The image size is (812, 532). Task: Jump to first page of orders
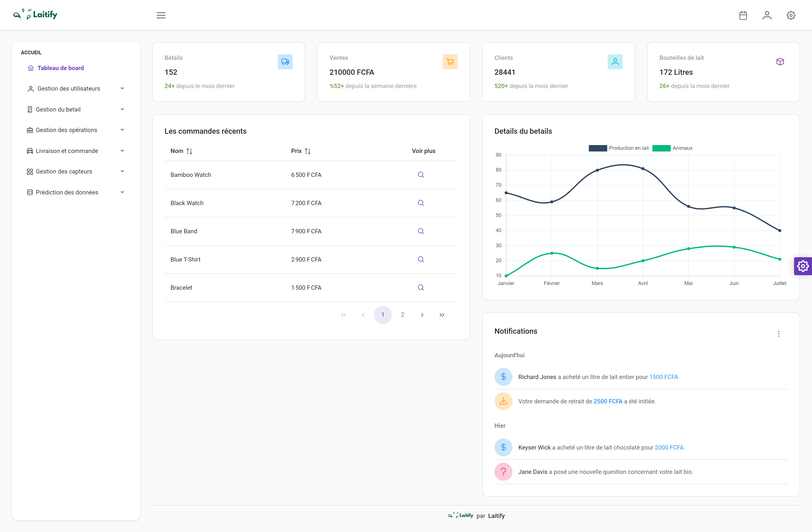344,315
